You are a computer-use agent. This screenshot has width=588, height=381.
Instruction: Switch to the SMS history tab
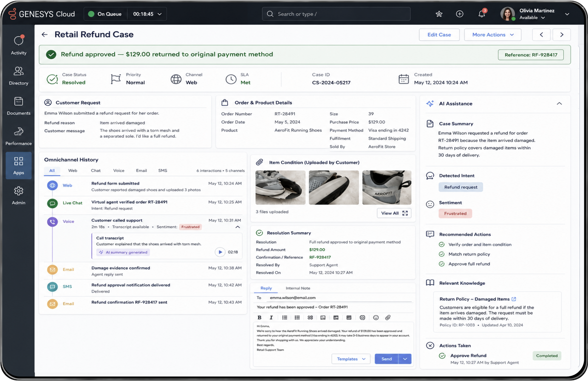point(163,171)
